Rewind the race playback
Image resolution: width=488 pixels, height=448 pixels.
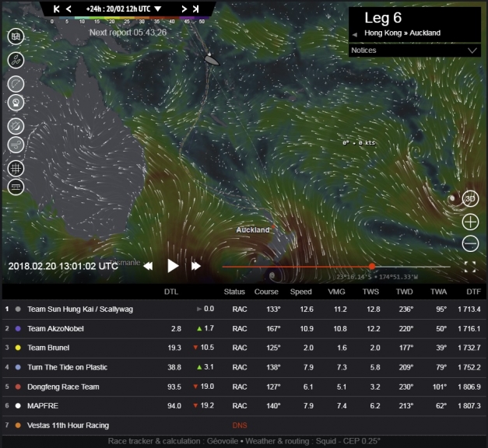tap(148, 266)
